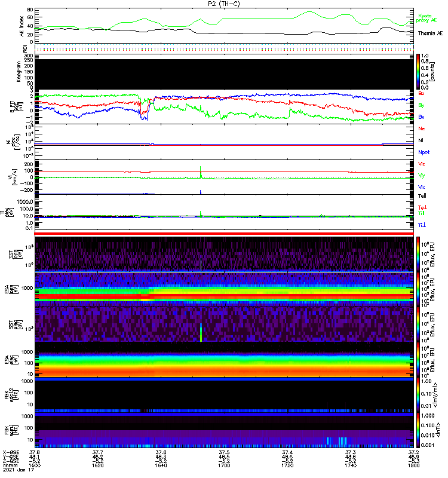Click the 1700 time tick on the axis
Viewport: 448px width, 478px height.
225,469
